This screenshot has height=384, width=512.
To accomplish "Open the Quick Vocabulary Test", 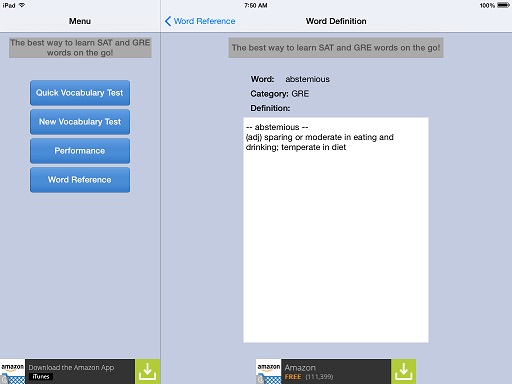I will coord(80,93).
